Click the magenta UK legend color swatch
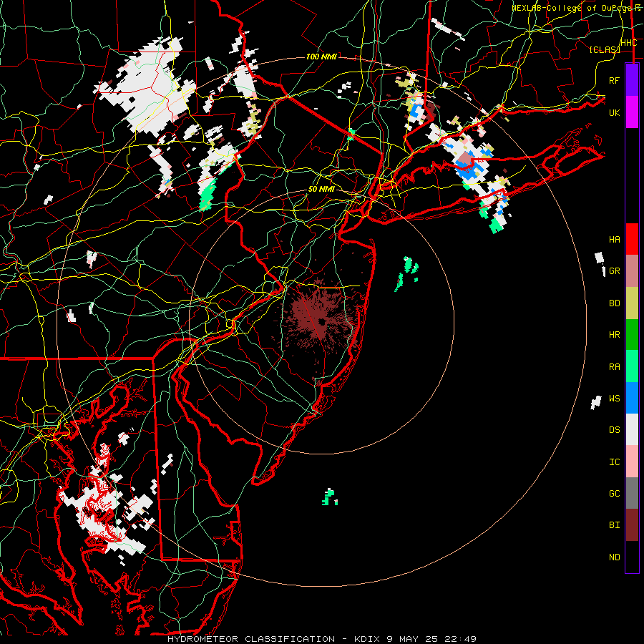The height and width of the screenshot is (644, 644). click(x=632, y=112)
